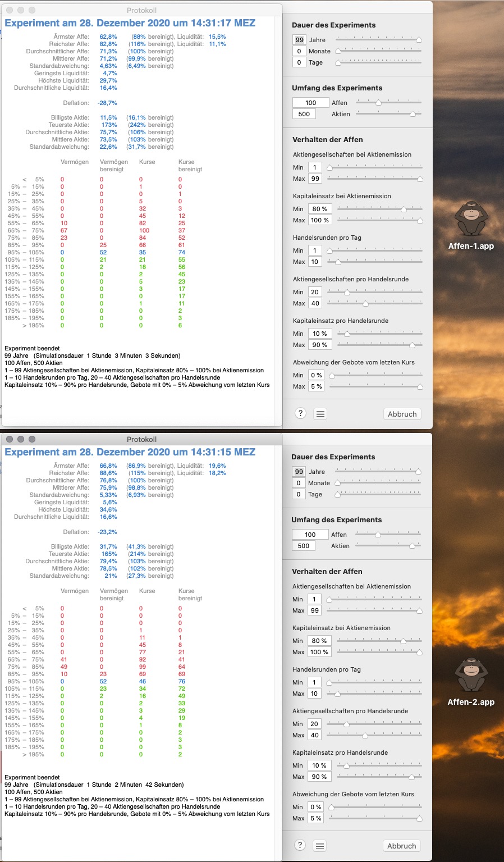The width and height of the screenshot is (504, 862).
Task: Click upper panel's Kapitaleinsatz pro Handelsrunde Max field
Action: point(320,345)
